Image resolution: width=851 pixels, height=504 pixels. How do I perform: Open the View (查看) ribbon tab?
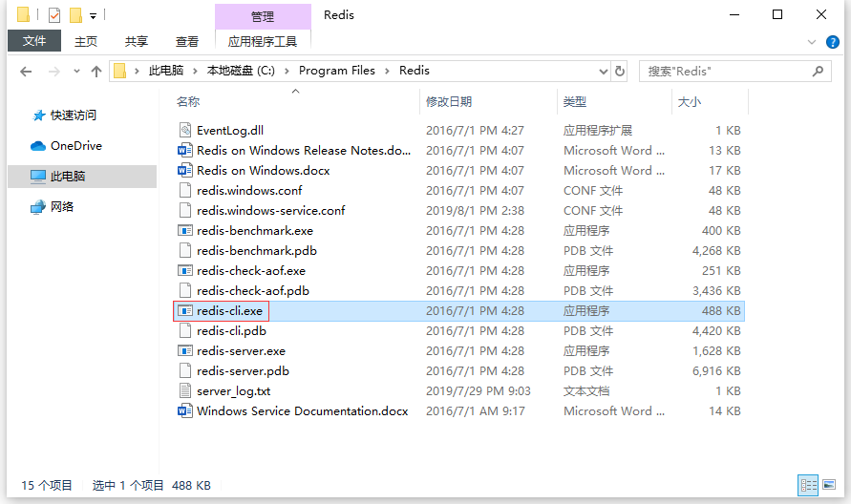[x=187, y=41]
